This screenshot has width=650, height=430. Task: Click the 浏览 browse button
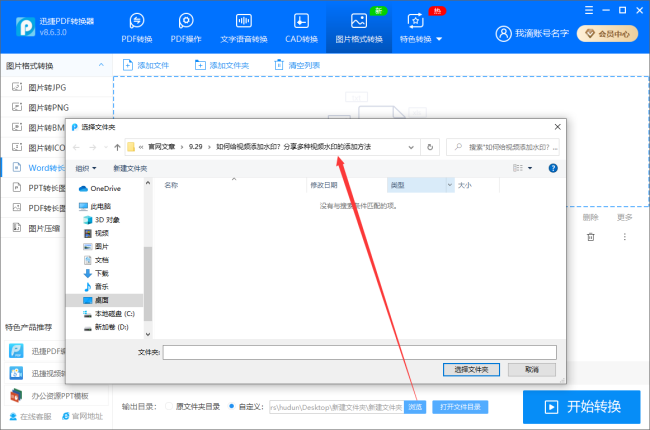pyautogui.click(x=415, y=407)
